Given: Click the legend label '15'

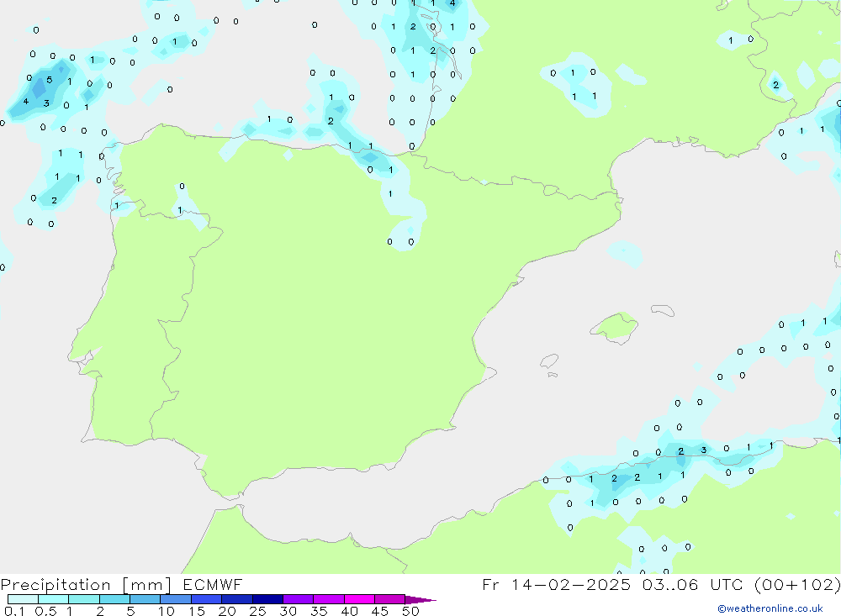Looking at the screenshot, I should (197, 611).
